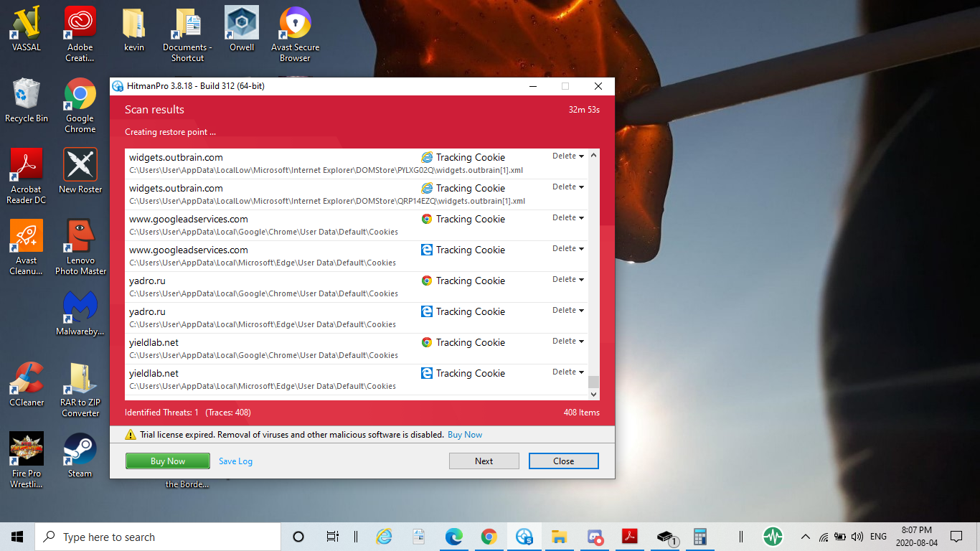Launch Fire Pro Wrestling desktop shortcut
980x551 pixels.
27,460
